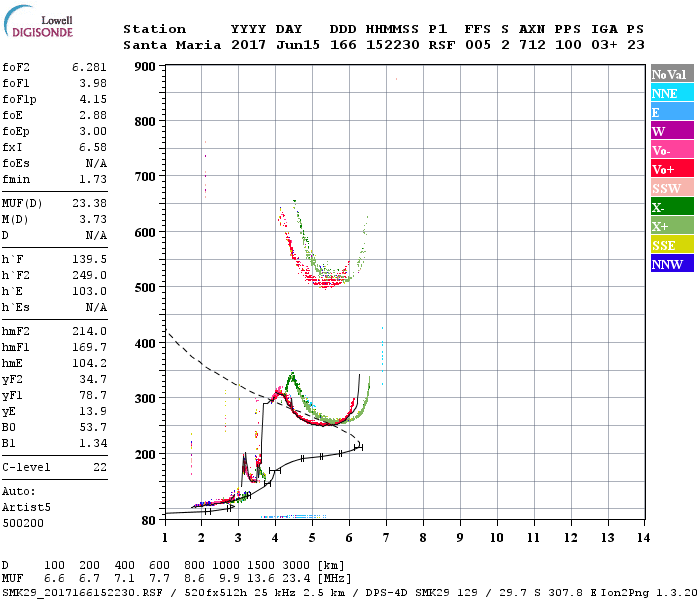Select the X- dark green legend swatch

(x=672, y=207)
